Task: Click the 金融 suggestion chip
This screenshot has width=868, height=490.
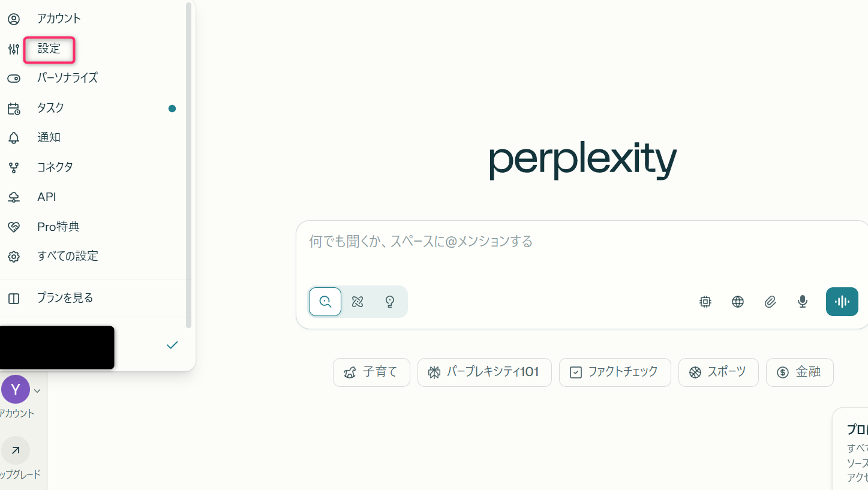Action: [800, 372]
